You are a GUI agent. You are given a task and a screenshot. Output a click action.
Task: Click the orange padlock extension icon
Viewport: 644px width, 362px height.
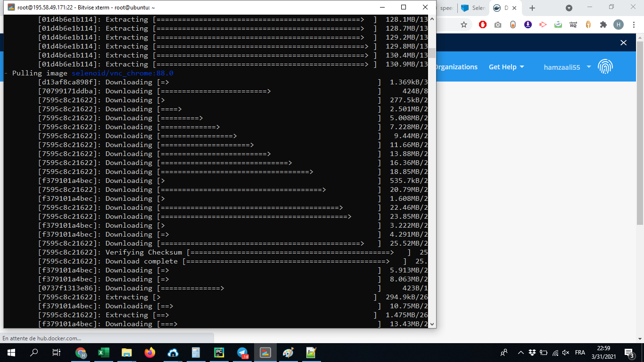click(588, 25)
